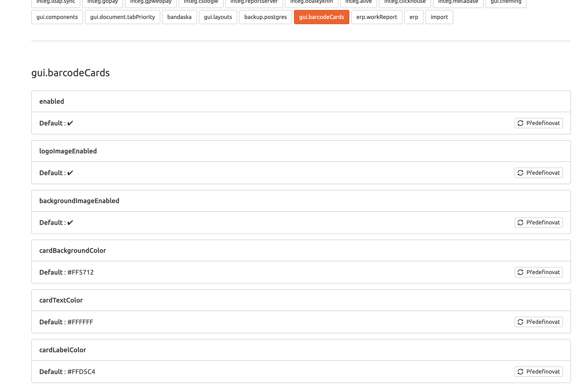This screenshot has height=392, width=588.
Task: Click refresh icon for cardTextColor setting
Action: (520, 322)
